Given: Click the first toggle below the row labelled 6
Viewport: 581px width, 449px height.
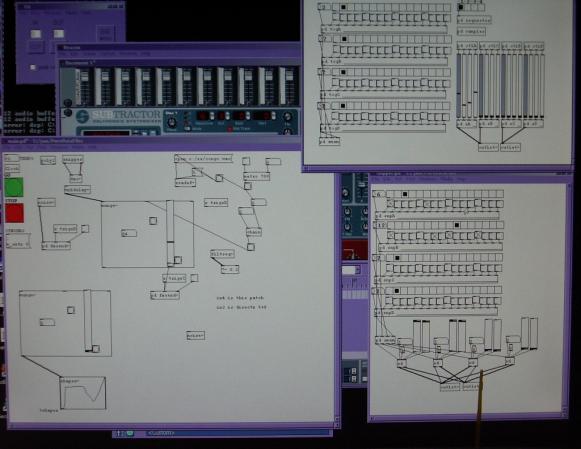Looking at the screenshot, I should coord(390,204).
